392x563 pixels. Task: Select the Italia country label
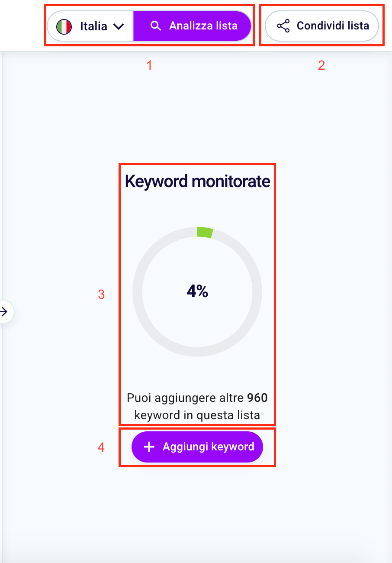(93, 26)
